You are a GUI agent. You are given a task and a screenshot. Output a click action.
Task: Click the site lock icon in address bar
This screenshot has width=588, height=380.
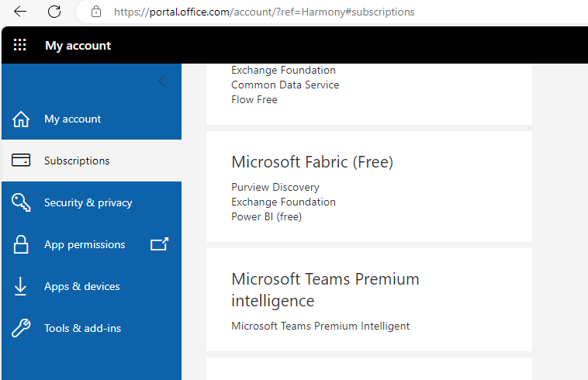[x=96, y=12]
